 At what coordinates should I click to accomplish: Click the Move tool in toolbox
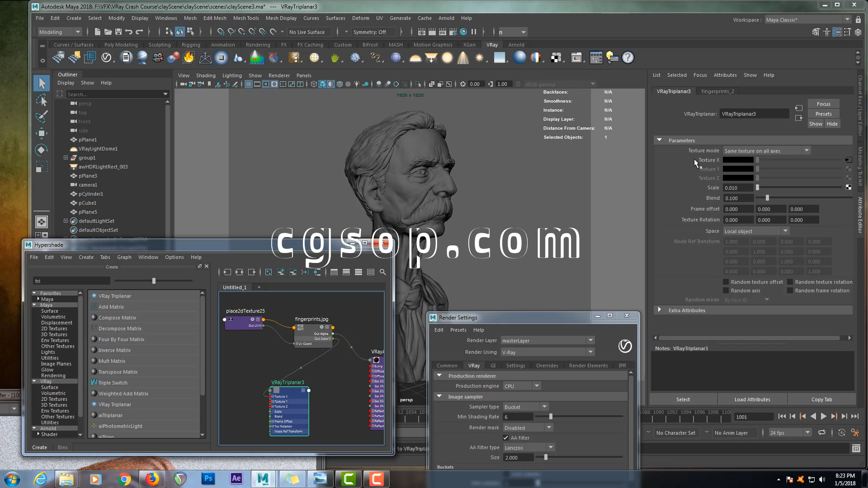tap(42, 133)
